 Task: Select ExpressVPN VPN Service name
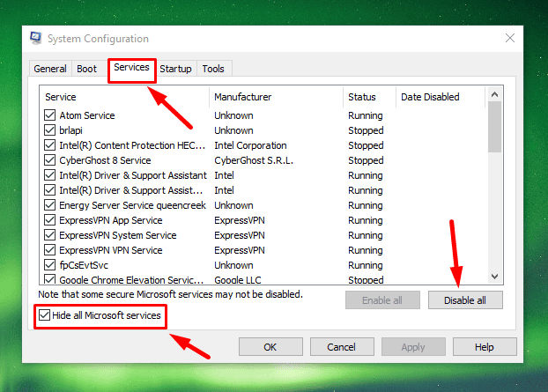pos(111,250)
